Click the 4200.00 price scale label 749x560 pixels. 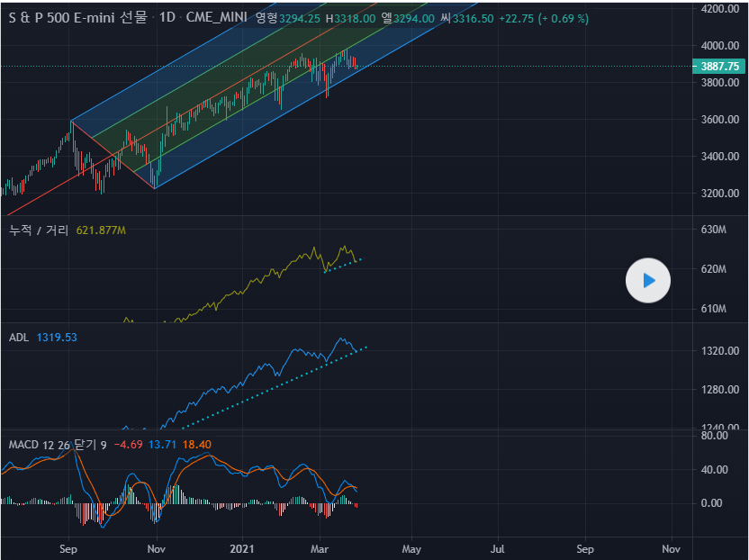718,8
